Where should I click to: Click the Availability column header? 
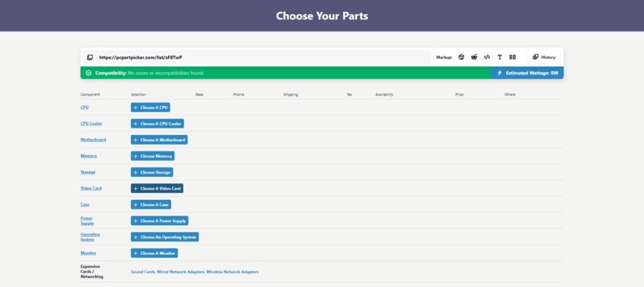[384, 95]
